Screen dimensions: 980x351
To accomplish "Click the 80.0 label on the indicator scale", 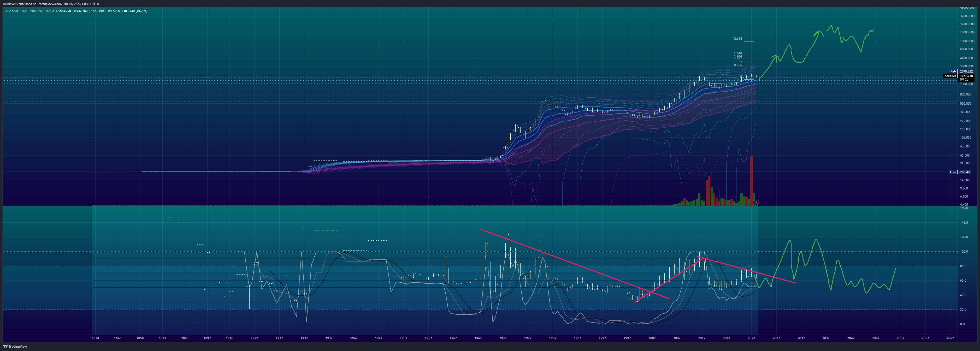I will [x=963, y=266].
